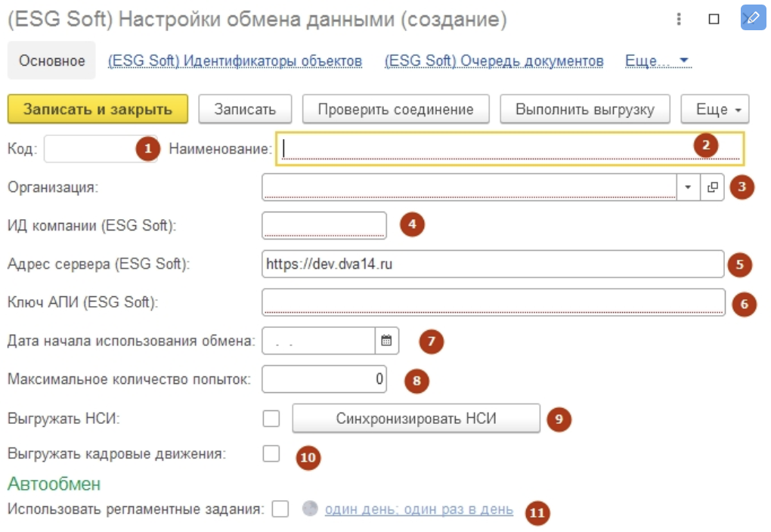Click the 'Использовать регламентные задания:' label

click(136, 509)
